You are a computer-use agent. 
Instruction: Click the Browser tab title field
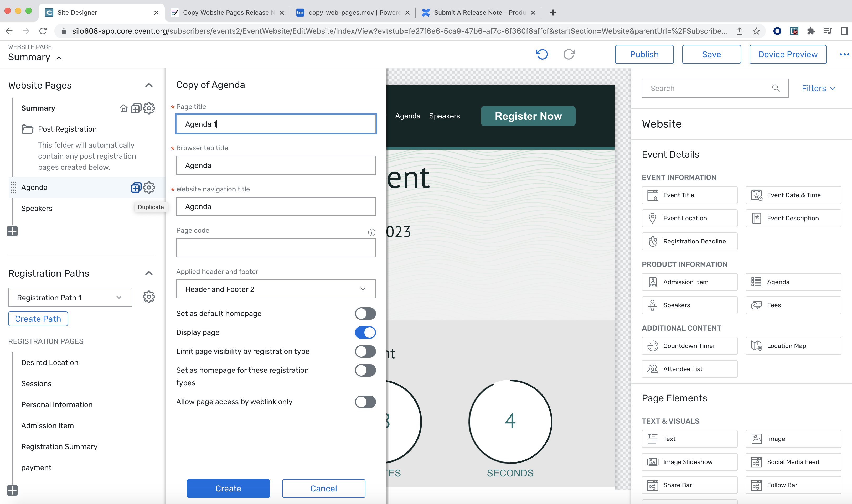click(x=276, y=165)
